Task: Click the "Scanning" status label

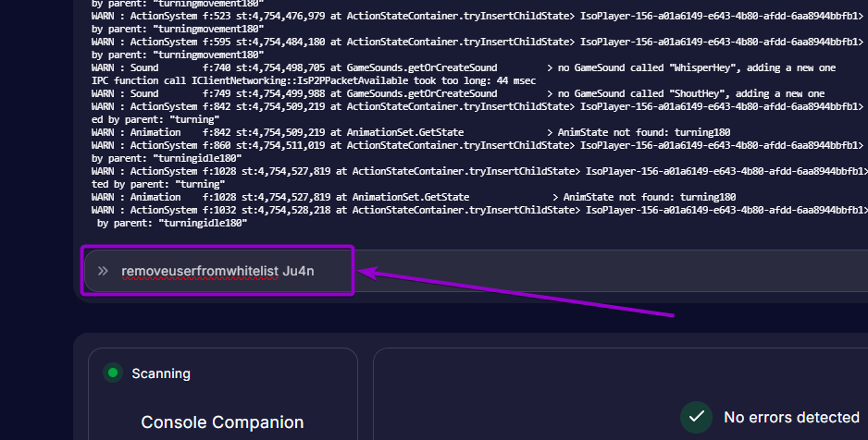Action: 161,373
